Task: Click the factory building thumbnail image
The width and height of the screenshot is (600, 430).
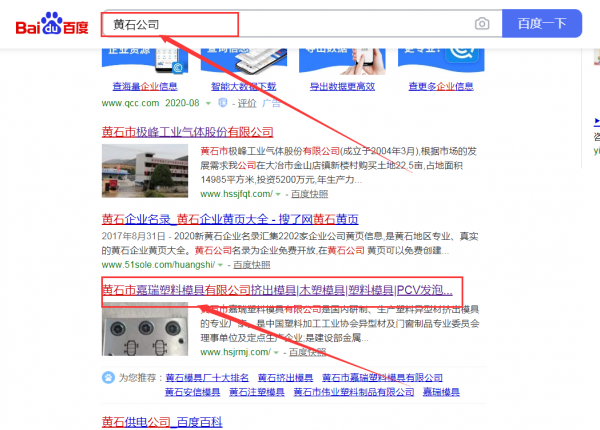Action: [x=145, y=171]
